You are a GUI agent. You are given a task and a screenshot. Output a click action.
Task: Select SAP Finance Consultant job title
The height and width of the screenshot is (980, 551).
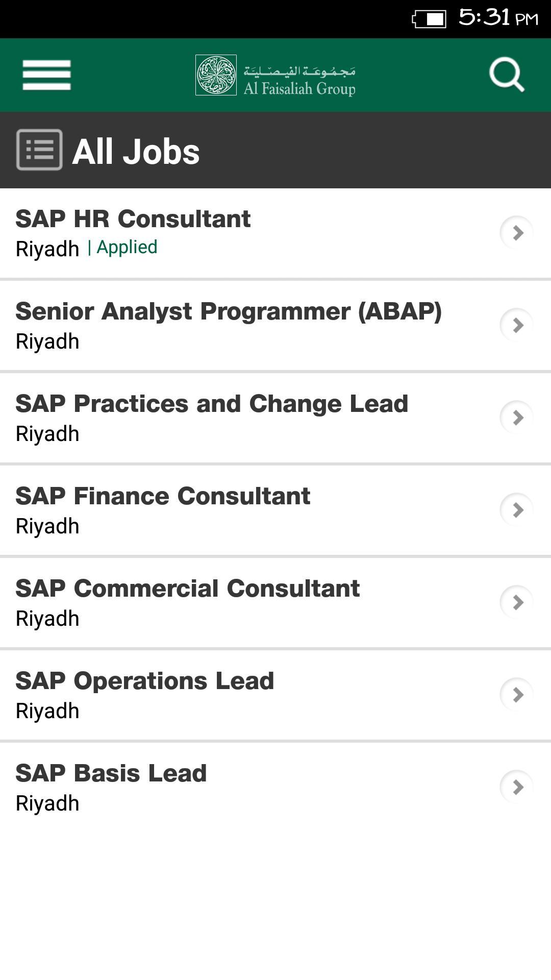[163, 496]
